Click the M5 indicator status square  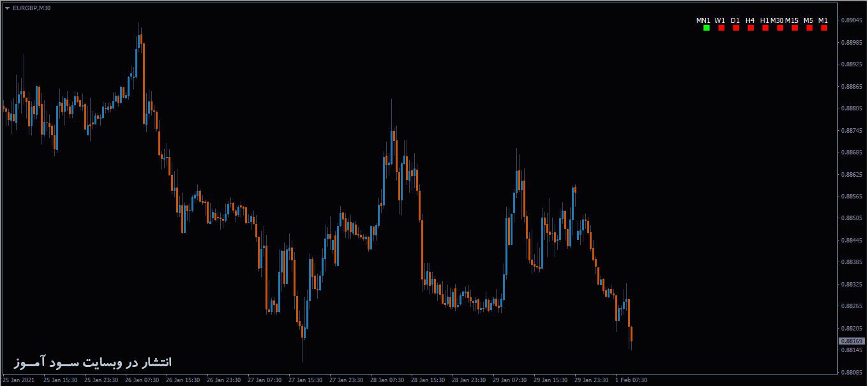(809, 27)
